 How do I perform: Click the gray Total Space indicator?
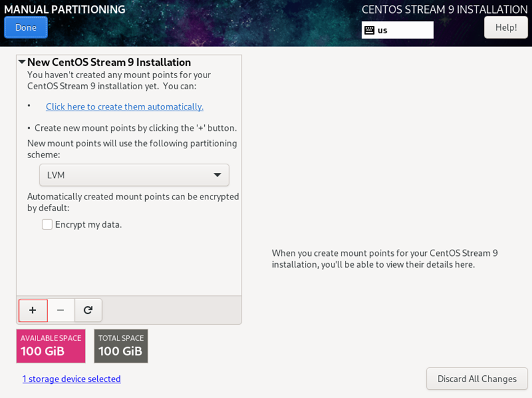tap(121, 346)
